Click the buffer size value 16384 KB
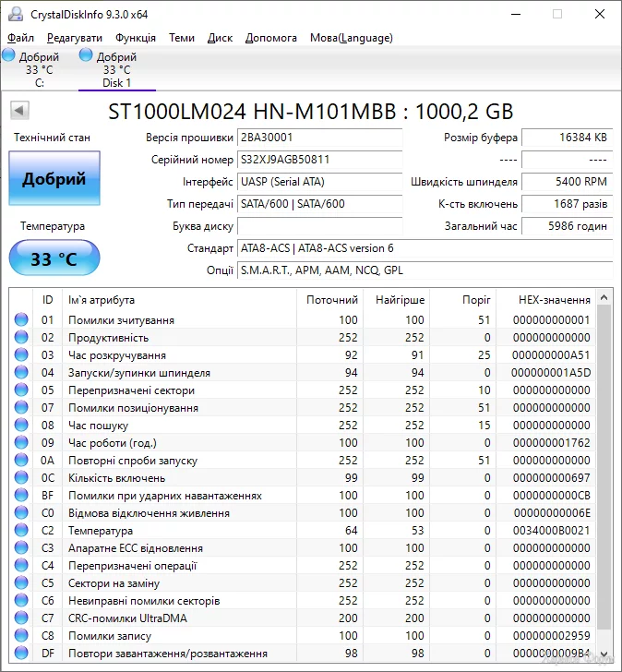 pyautogui.click(x=568, y=138)
